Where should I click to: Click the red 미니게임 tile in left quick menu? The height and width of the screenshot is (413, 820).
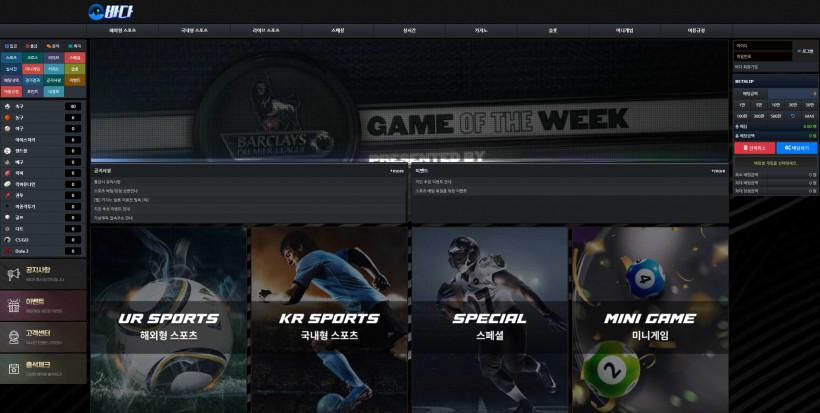32,69
